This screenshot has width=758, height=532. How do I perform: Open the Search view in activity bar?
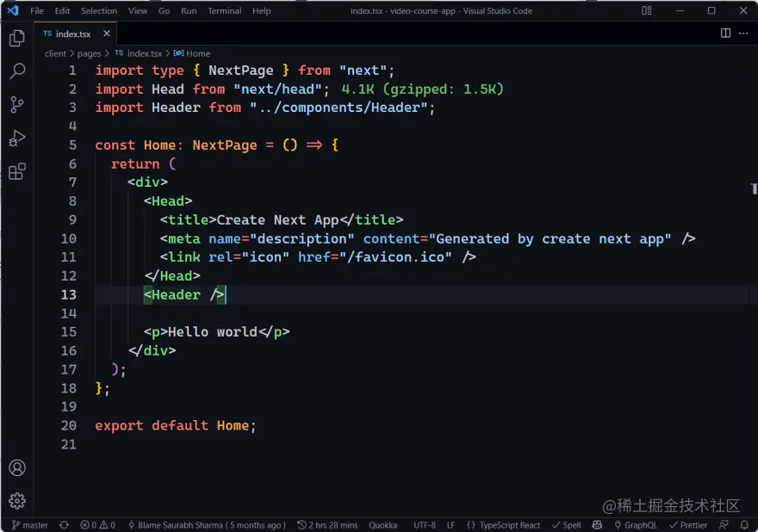[17, 71]
